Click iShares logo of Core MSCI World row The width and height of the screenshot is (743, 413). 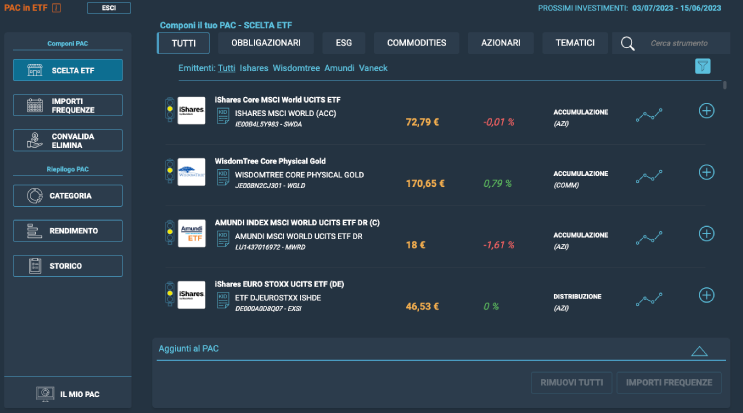191,110
